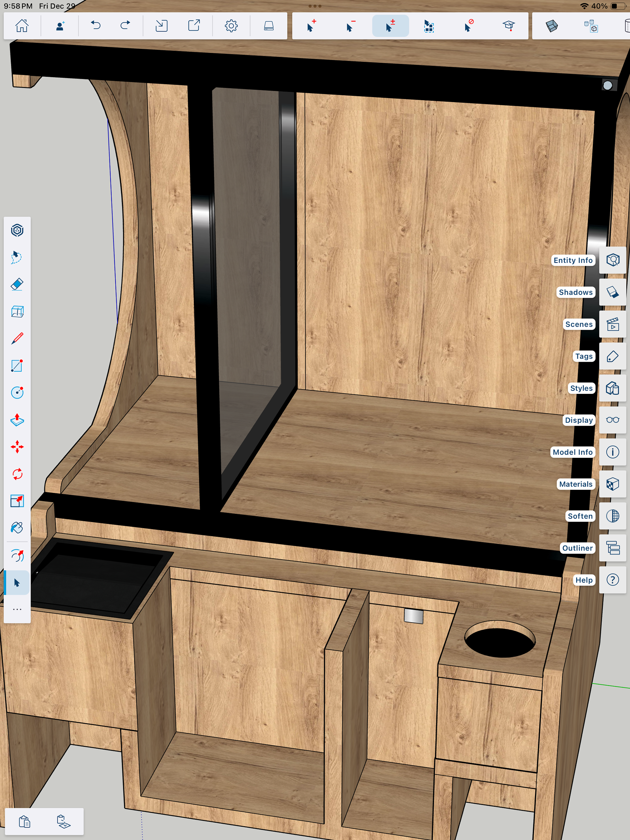This screenshot has height=840, width=630.
Task: Tap the paste clipboard icon
Action: pos(24,821)
